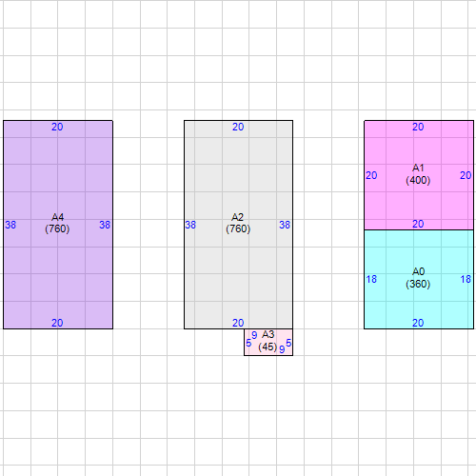This screenshot has width=476, height=476.
Task: Click the left side dimension 5 of A3
Action: (248, 343)
